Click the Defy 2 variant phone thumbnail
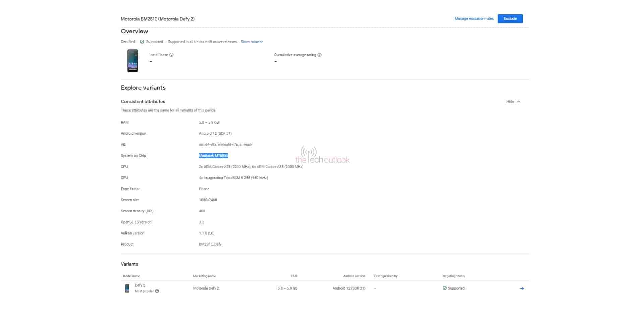 tap(127, 288)
